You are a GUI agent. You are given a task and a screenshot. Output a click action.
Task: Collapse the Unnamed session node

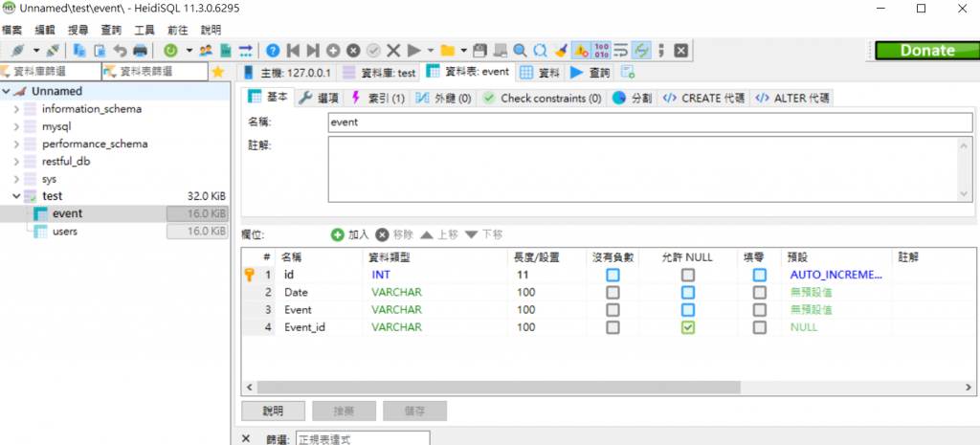click(x=6, y=91)
